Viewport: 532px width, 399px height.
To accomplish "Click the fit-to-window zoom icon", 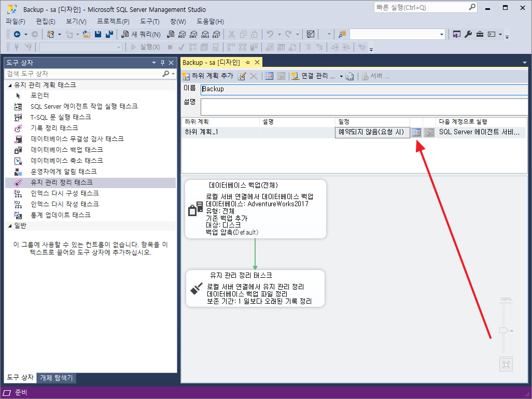I will 506,365.
